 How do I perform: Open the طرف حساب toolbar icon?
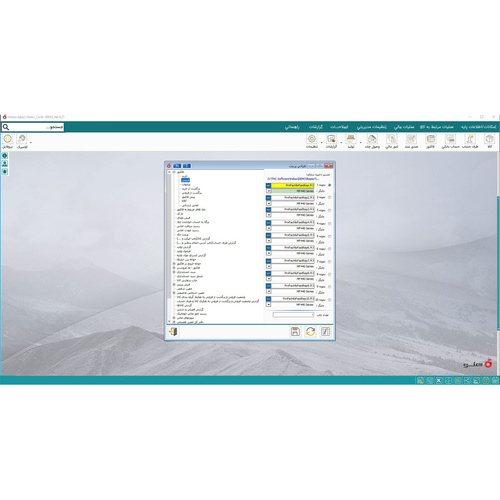[470, 139]
